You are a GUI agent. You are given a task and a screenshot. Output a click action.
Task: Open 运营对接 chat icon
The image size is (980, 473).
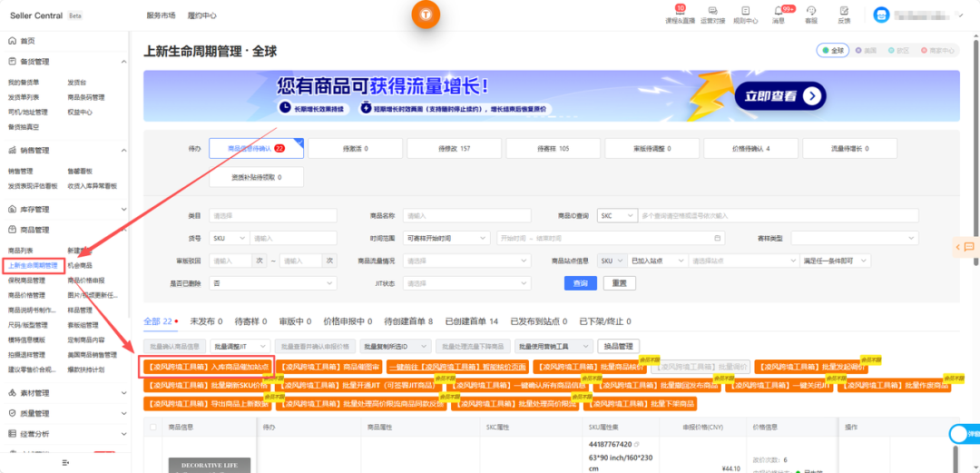[712, 11]
